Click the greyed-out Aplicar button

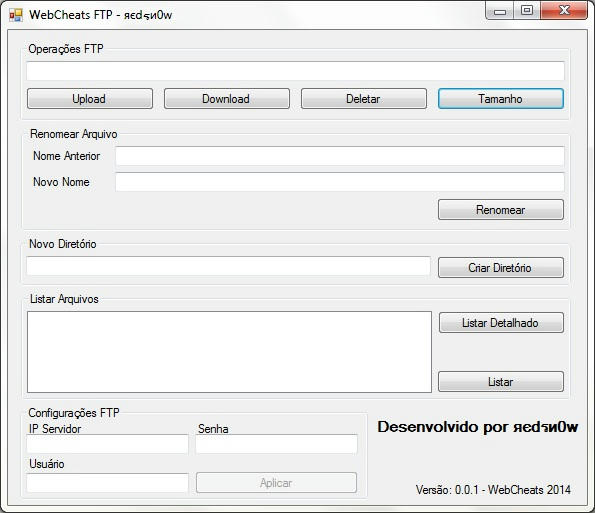[x=276, y=483]
